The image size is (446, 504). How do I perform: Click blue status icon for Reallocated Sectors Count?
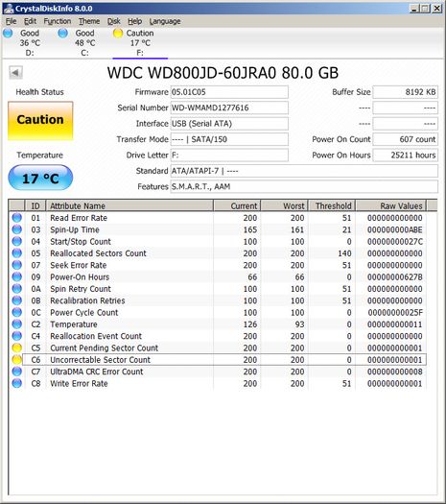click(x=16, y=253)
